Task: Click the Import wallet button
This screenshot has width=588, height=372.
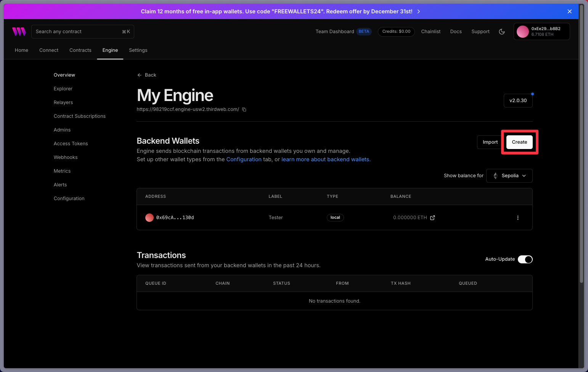Action: [490, 142]
